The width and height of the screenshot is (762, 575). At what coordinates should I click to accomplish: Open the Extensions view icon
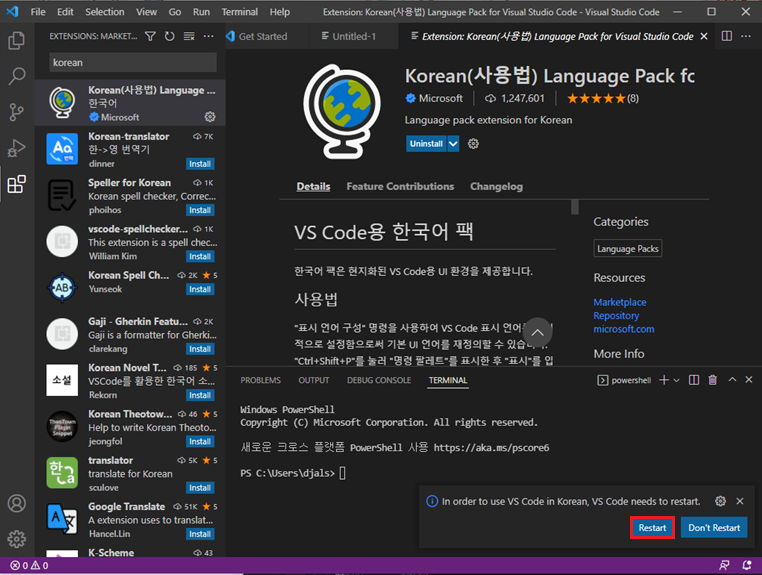coord(17,184)
